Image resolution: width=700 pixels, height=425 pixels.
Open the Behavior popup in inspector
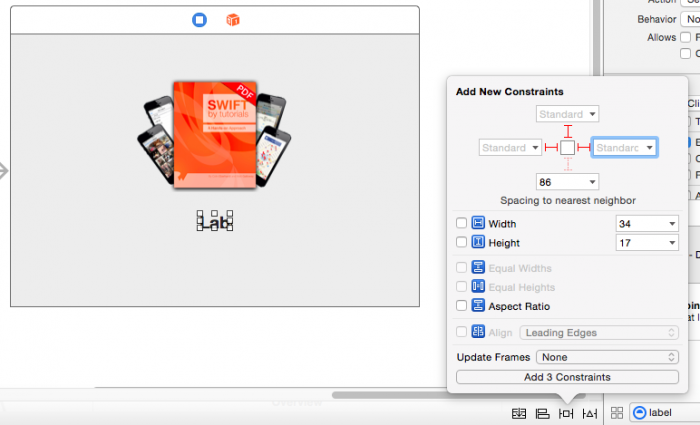tap(690, 19)
